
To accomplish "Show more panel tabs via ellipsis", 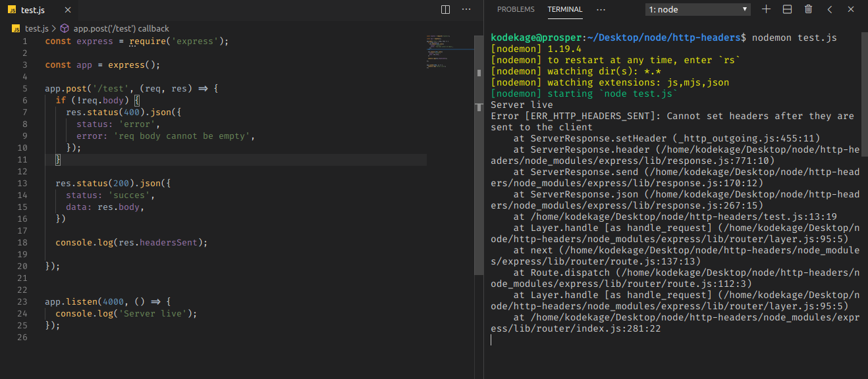I will coord(601,9).
